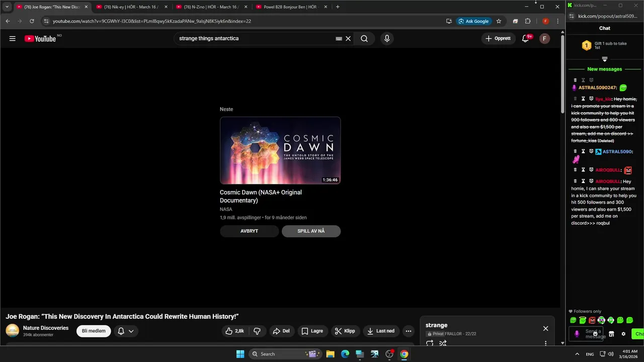The width and height of the screenshot is (644, 362).
Task: Insert the halo green emote from quick emotes
Action: [x=582, y=320]
